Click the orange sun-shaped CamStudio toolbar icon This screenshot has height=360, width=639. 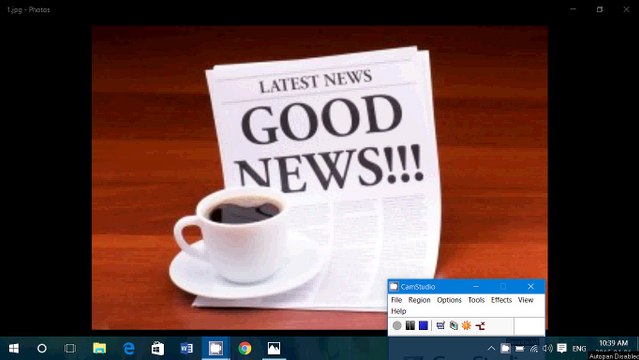(467, 325)
